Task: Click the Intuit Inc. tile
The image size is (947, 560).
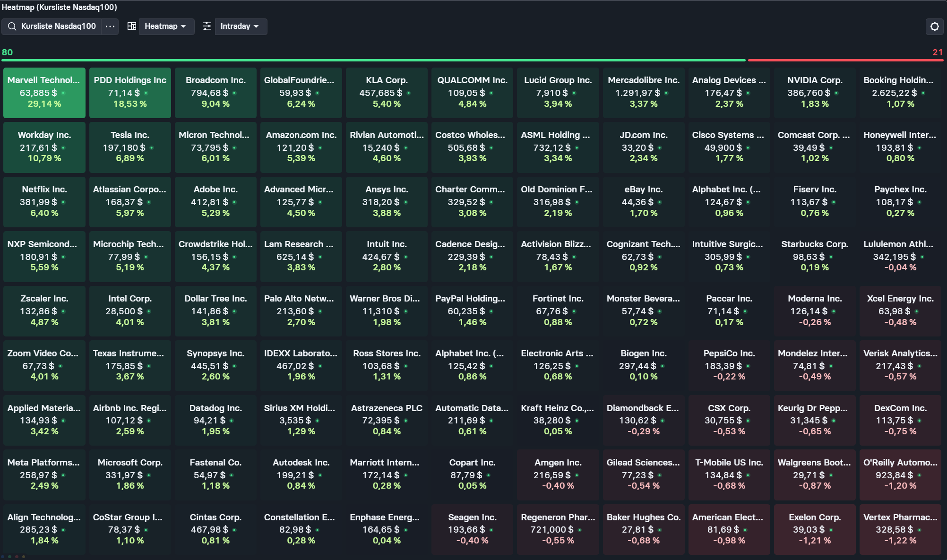Action: pos(387,257)
